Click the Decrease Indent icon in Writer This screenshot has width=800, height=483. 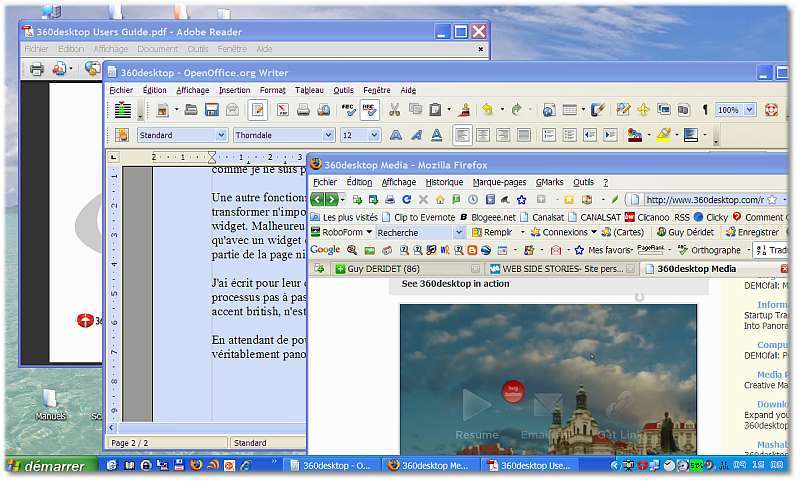click(590, 135)
